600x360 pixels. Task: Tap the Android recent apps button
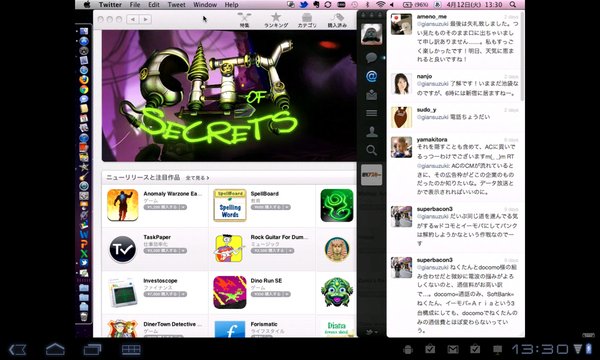point(92,349)
